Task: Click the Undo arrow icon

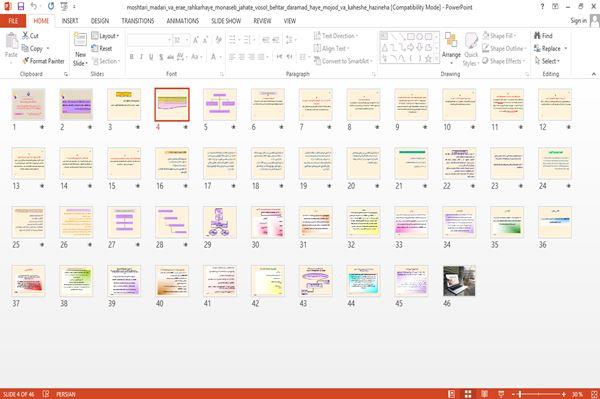Action: 34,7
